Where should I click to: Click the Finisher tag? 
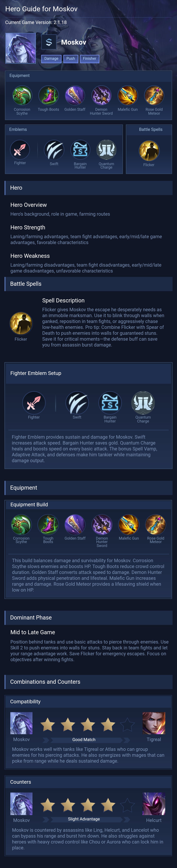89,59
